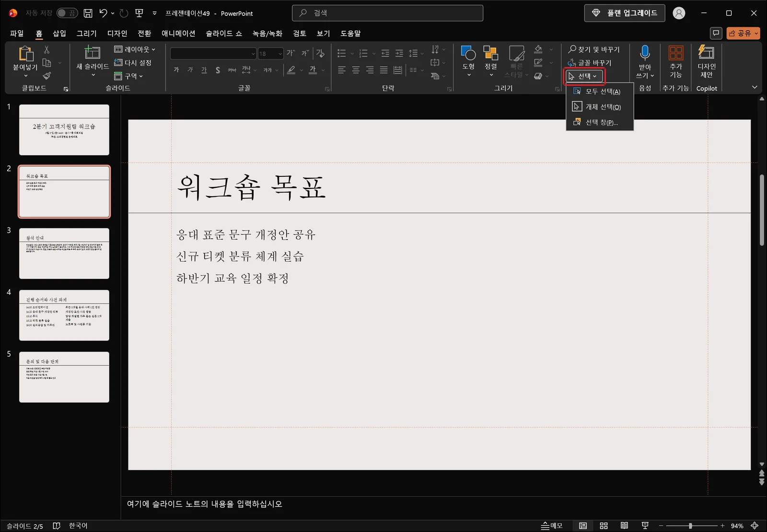Align text left icon
The width and height of the screenshot is (767, 532).
341,70
